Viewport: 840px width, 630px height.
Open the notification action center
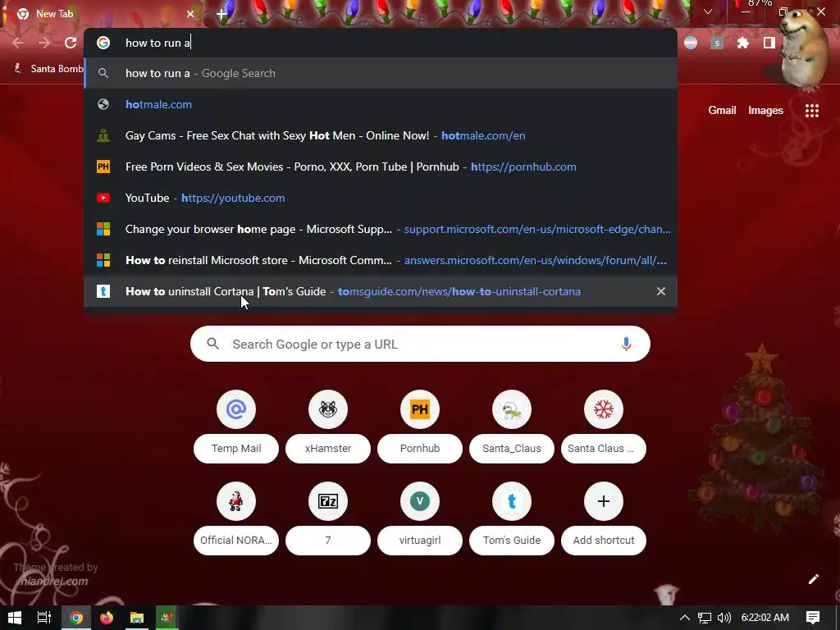pyautogui.click(x=813, y=618)
